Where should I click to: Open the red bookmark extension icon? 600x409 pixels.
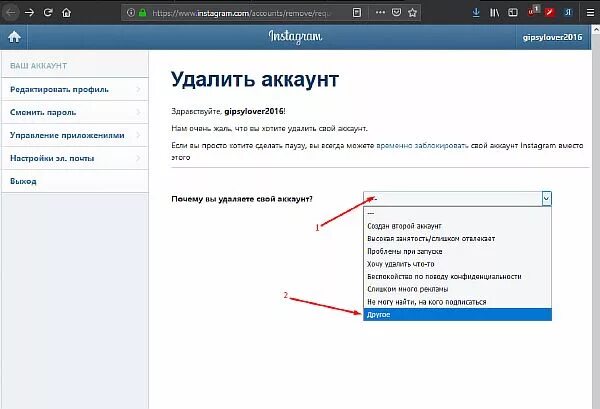pos(550,13)
